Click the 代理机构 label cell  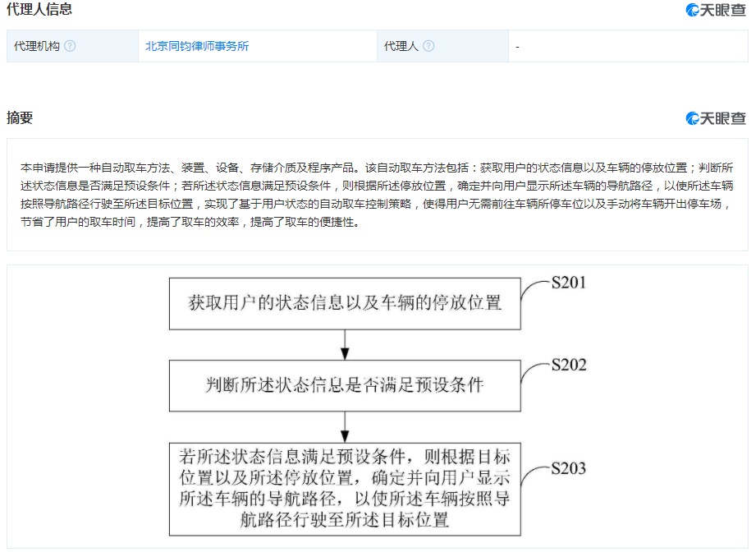click(72, 46)
